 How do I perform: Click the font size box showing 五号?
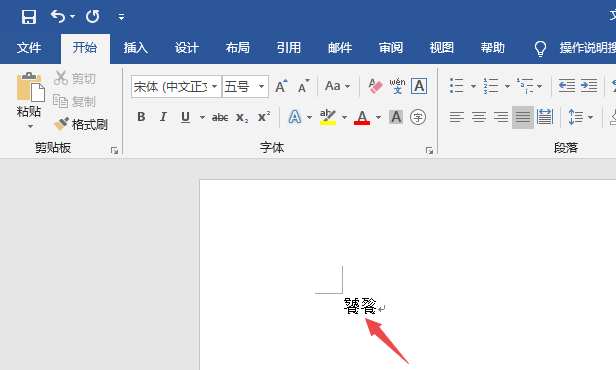[x=239, y=86]
